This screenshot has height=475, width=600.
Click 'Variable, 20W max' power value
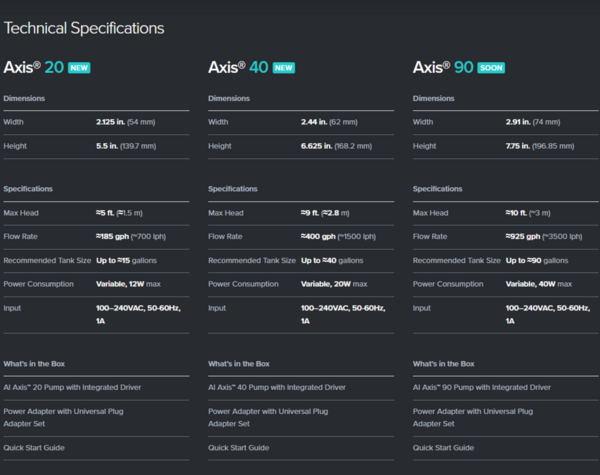[x=334, y=284]
